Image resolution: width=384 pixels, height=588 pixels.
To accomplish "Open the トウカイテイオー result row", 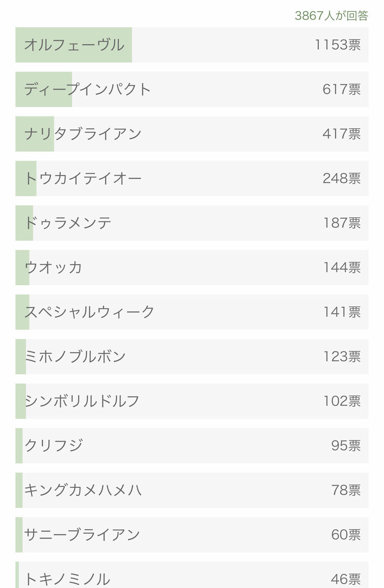I will coord(192,178).
